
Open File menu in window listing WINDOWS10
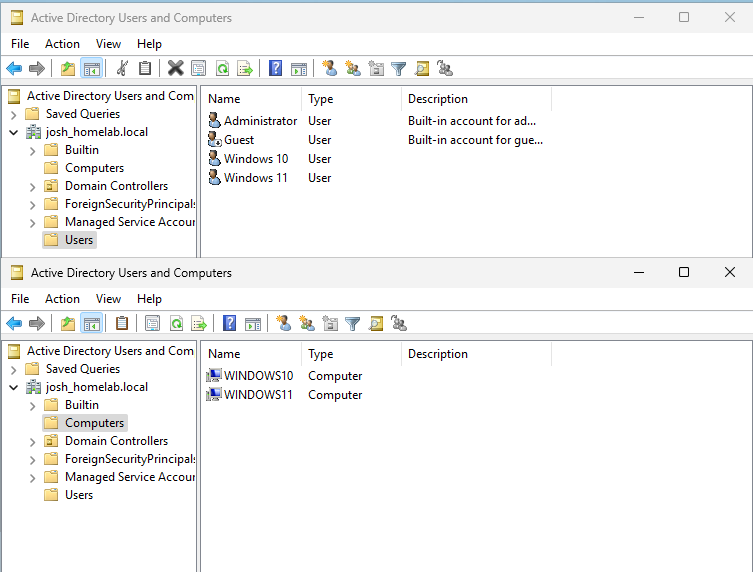coord(20,299)
